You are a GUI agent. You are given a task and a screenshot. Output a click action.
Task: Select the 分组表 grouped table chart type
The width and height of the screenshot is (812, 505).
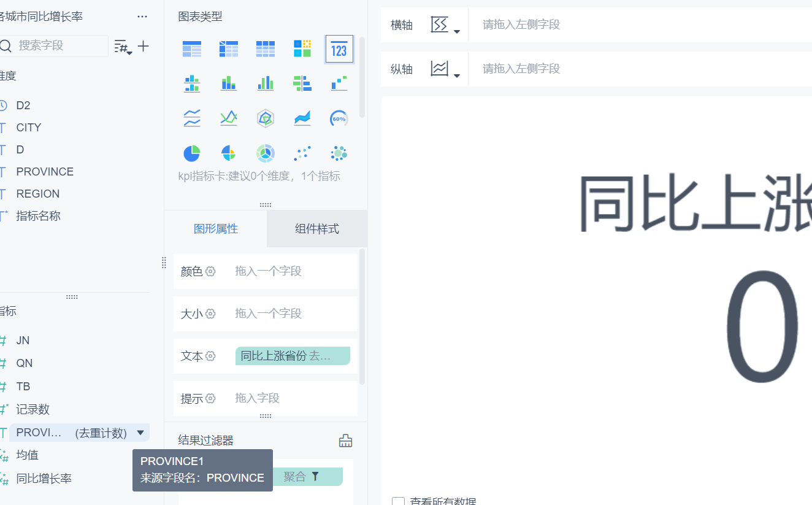coord(192,49)
